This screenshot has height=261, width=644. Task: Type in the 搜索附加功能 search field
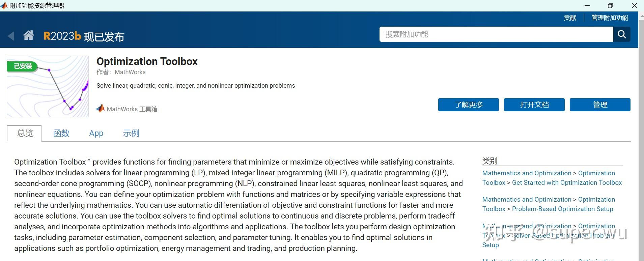496,34
